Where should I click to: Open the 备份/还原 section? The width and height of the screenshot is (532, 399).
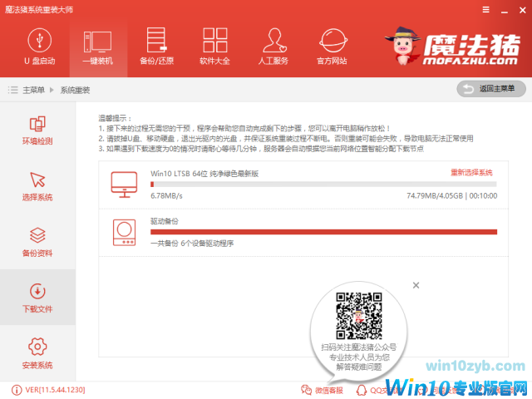[156, 47]
